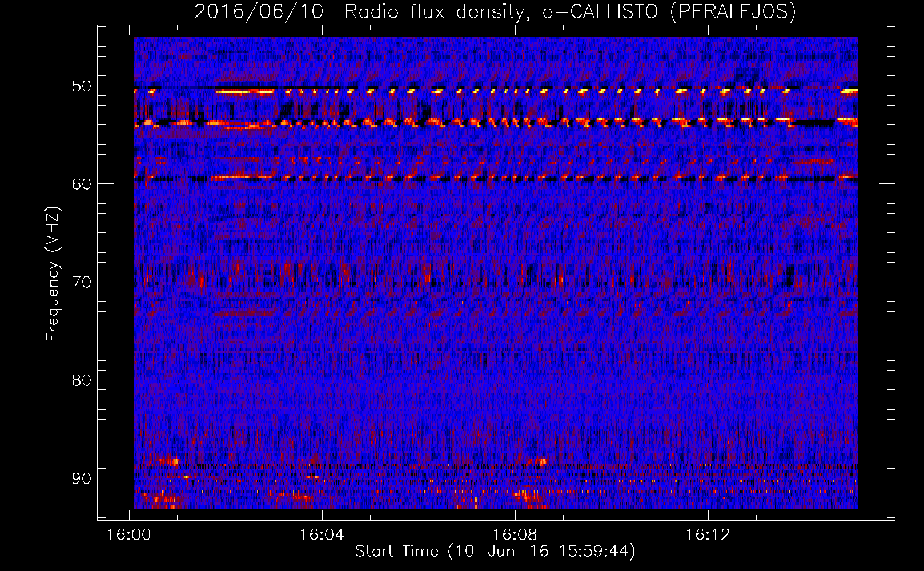Viewport: 924px width, 571px height.
Task: Click the 16:00 time tick label
Action: [x=129, y=535]
